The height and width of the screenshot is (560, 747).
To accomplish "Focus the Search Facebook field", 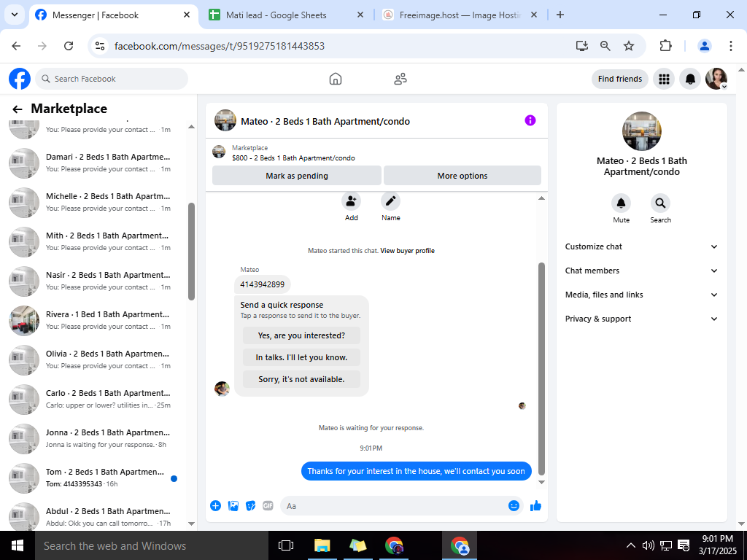I will pos(112,79).
